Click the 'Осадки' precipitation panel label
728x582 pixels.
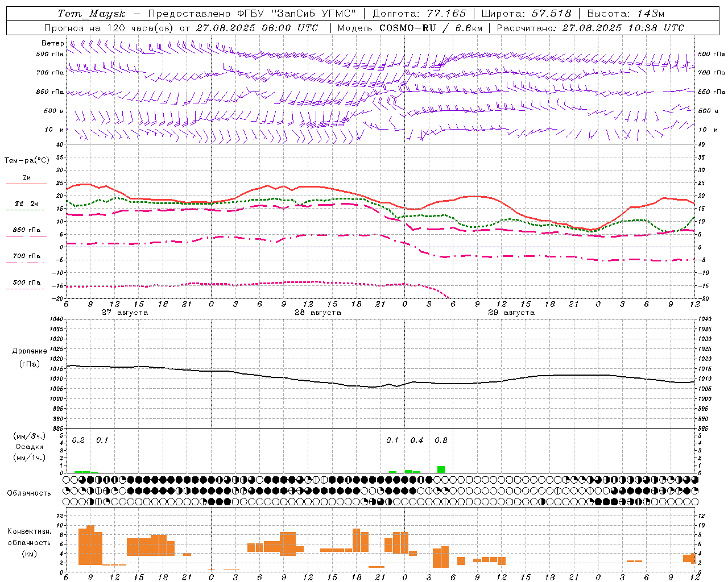[30, 447]
